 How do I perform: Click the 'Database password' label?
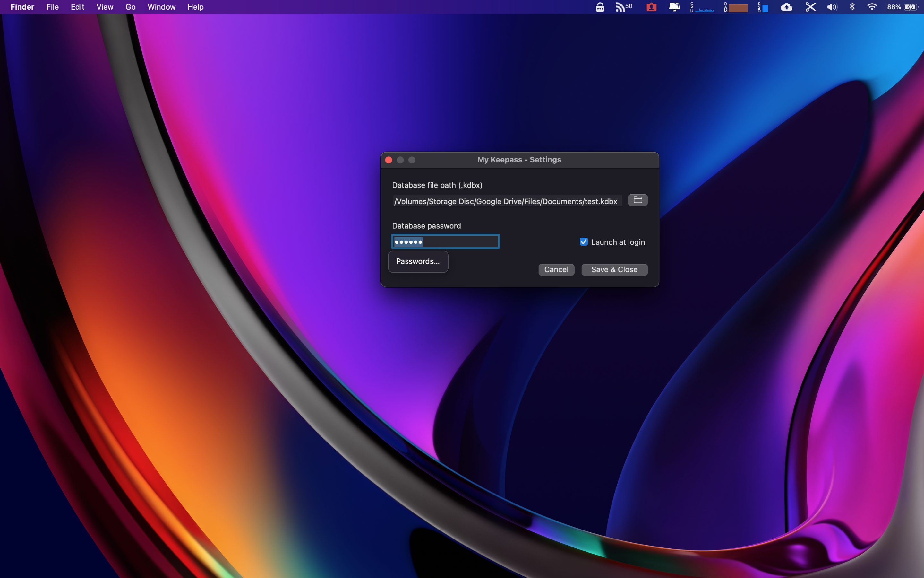tap(426, 226)
